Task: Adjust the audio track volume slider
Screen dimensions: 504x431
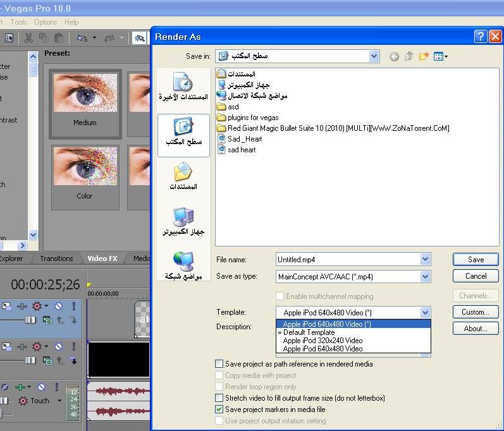Action: pyautogui.click(x=4, y=401)
